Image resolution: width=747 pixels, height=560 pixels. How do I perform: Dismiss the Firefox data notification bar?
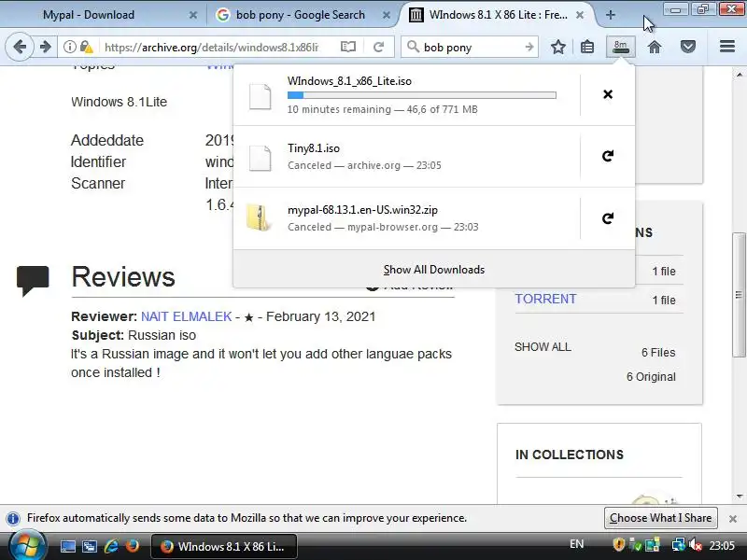click(x=733, y=519)
